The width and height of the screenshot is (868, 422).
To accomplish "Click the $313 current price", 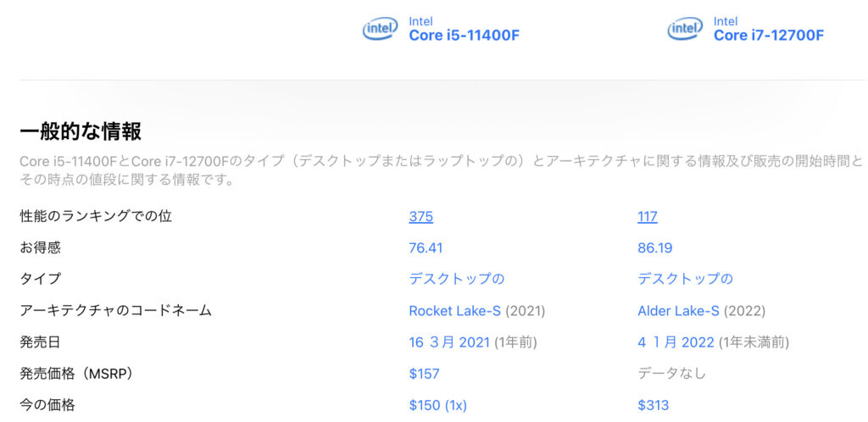I will (x=654, y=405).
